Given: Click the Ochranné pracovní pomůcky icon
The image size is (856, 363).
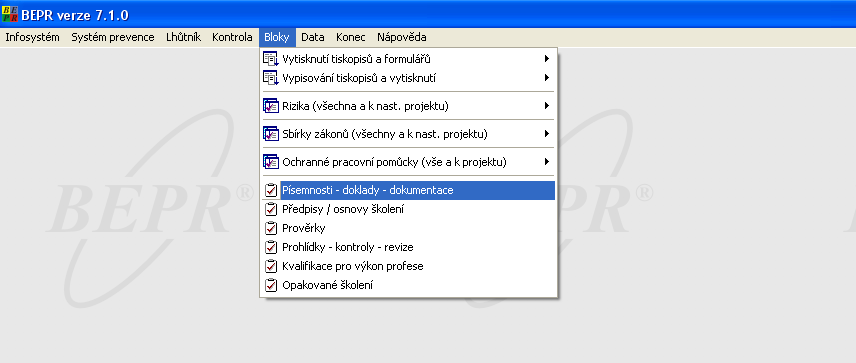Looking at the screenshot, I should click(271, 162).
